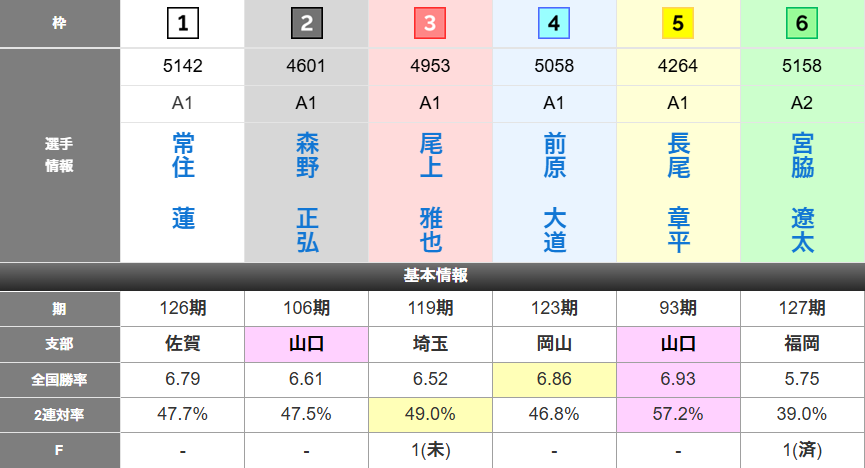
Task: Click the 全国勝率 row header
Action: 60,378
